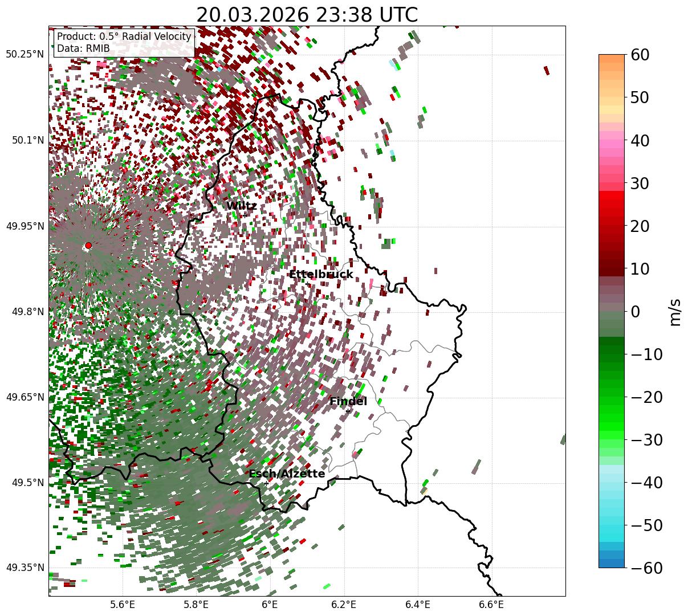Click the 49.8°N latitude label
The image size is (688, 616).
(x=28, y=312)
